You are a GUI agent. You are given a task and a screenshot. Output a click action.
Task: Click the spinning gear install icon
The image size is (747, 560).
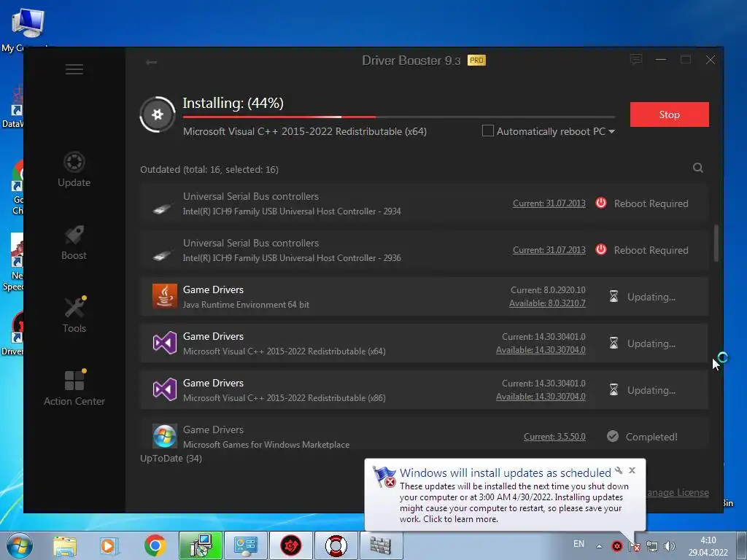tap(158, 114)
